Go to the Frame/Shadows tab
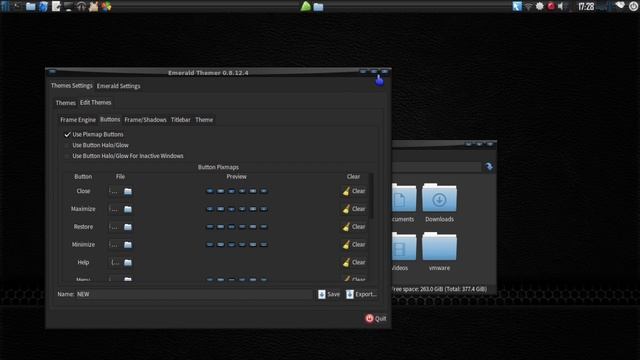The height and width of the screenshot is (360, 640). point(145,120)
